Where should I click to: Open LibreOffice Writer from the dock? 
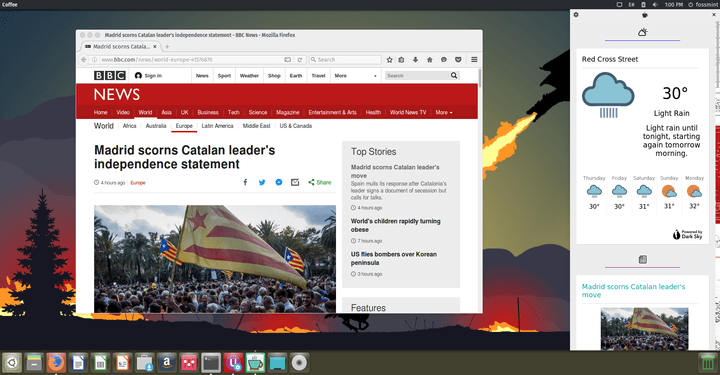pyautogui.click(x=78, y=363)
